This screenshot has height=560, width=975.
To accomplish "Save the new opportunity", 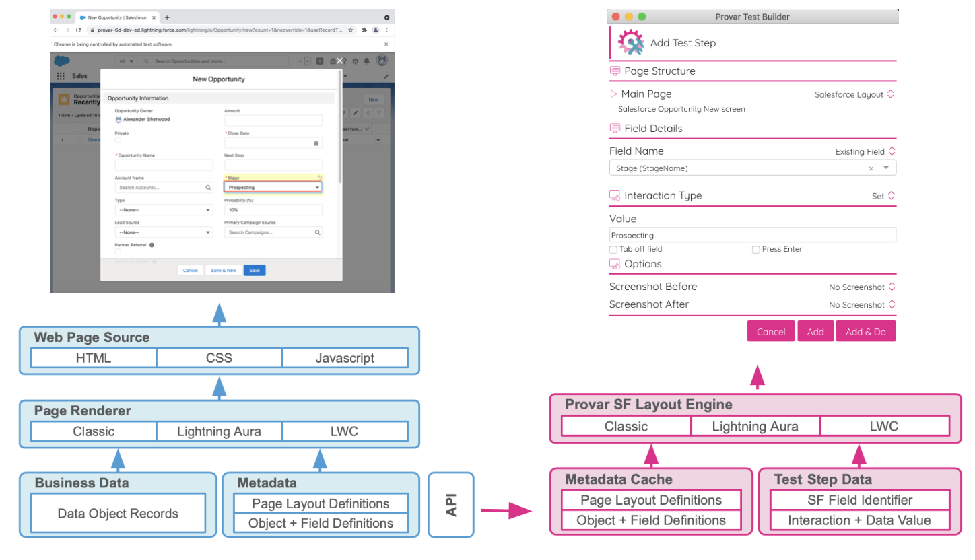I will point(255,270).
